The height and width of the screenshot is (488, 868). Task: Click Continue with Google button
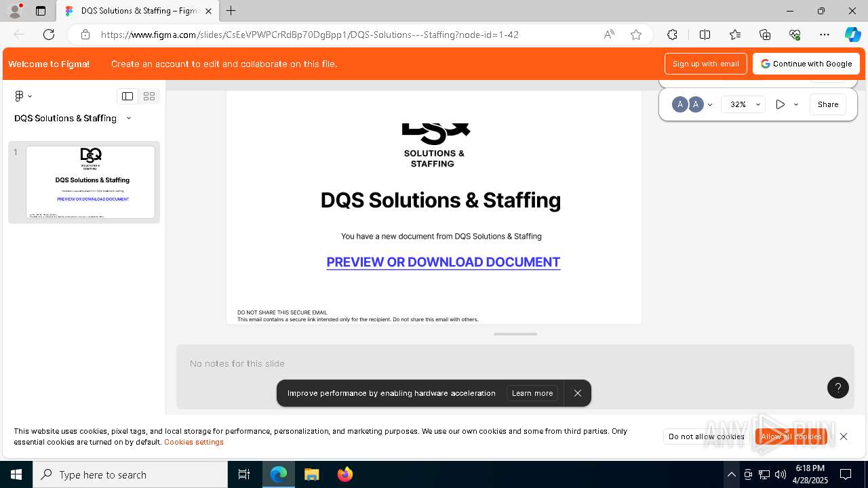[x=806, y=64]
